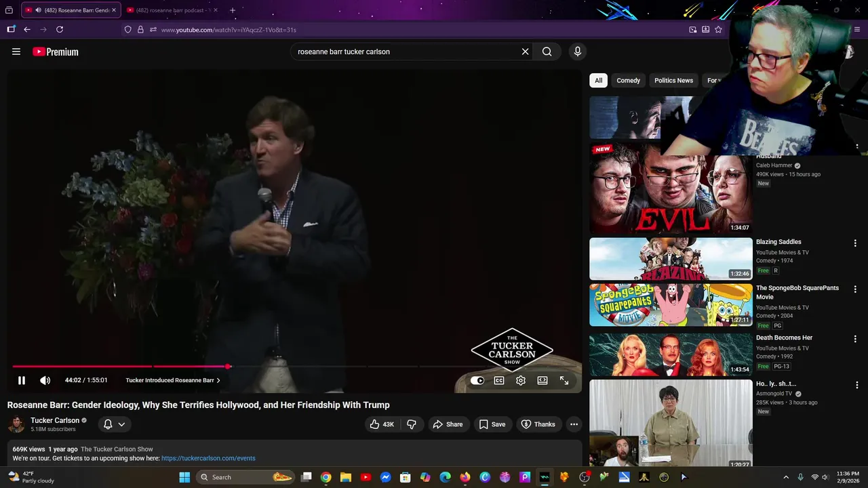Open options menu for SpongeBob SquarePants Movie

point(854,289)
